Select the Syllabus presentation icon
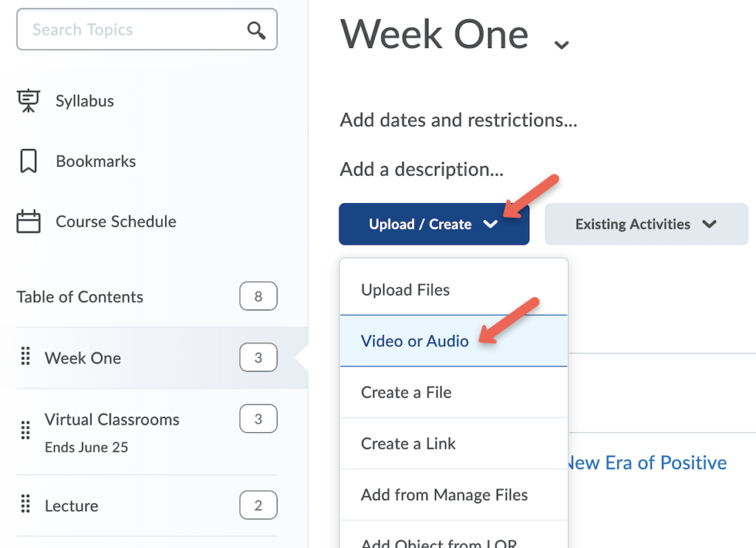 27,100
